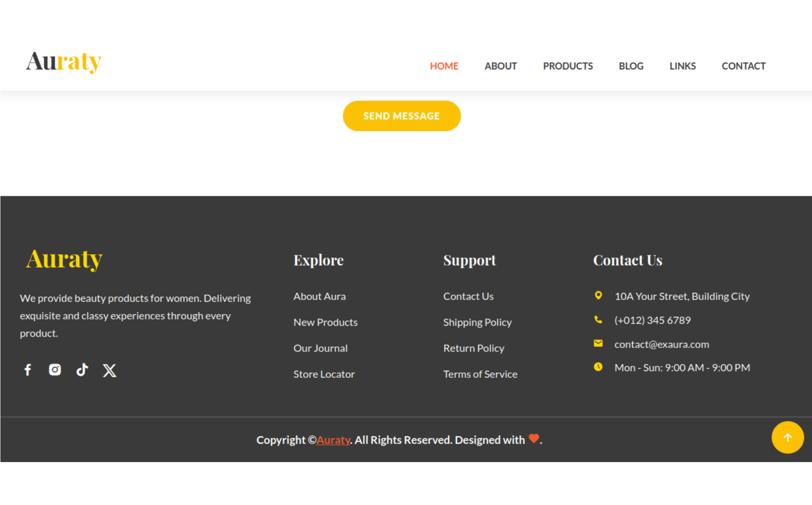Open the Facebook social icon
This screenshot has width=812, height=505.
(28, 370)
